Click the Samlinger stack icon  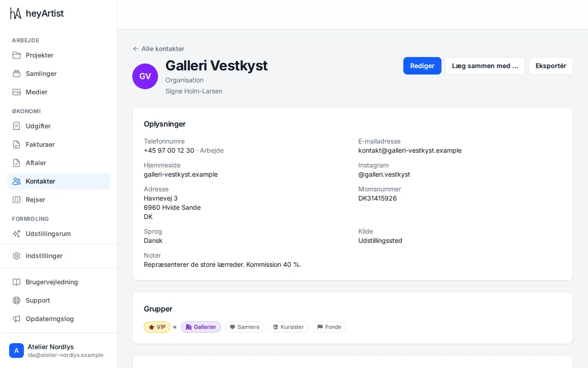point(17,74)
